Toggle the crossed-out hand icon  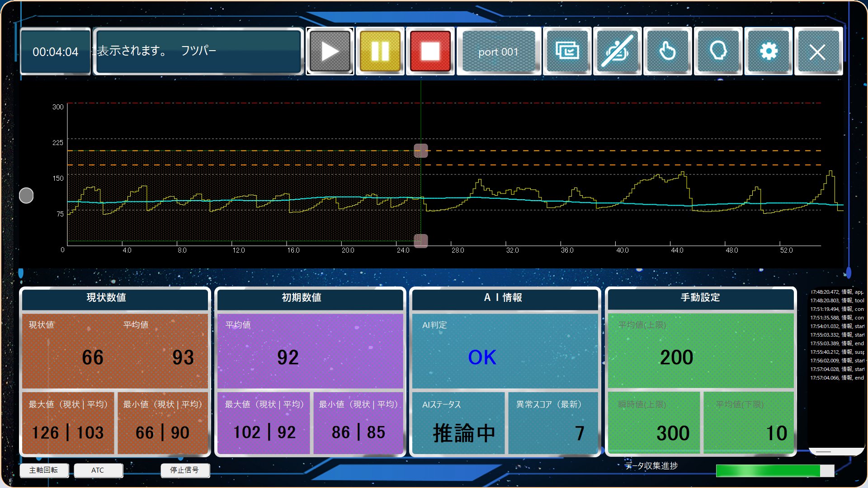[618, 52]
